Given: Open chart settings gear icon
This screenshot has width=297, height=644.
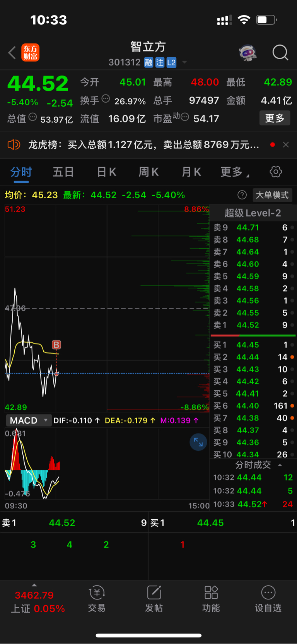Looking at the screenshot, I should 276,172.
